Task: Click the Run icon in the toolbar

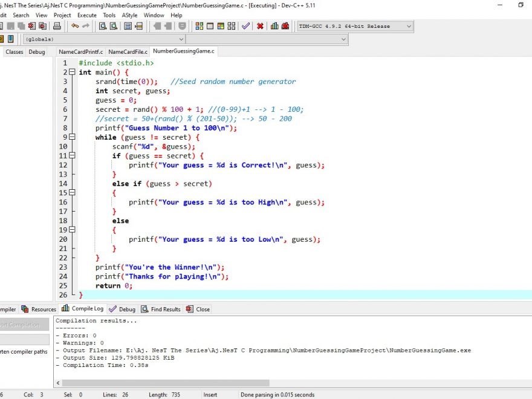Action: tap(210, 26)
